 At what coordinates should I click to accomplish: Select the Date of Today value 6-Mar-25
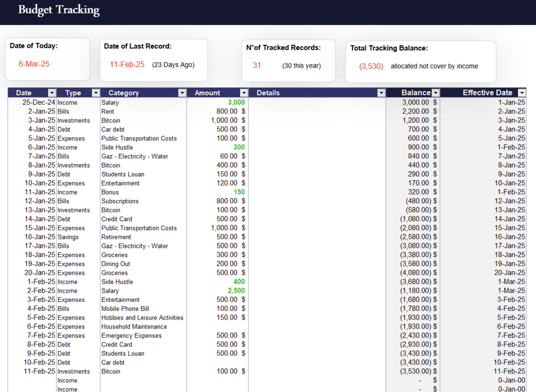pos(34,64)
